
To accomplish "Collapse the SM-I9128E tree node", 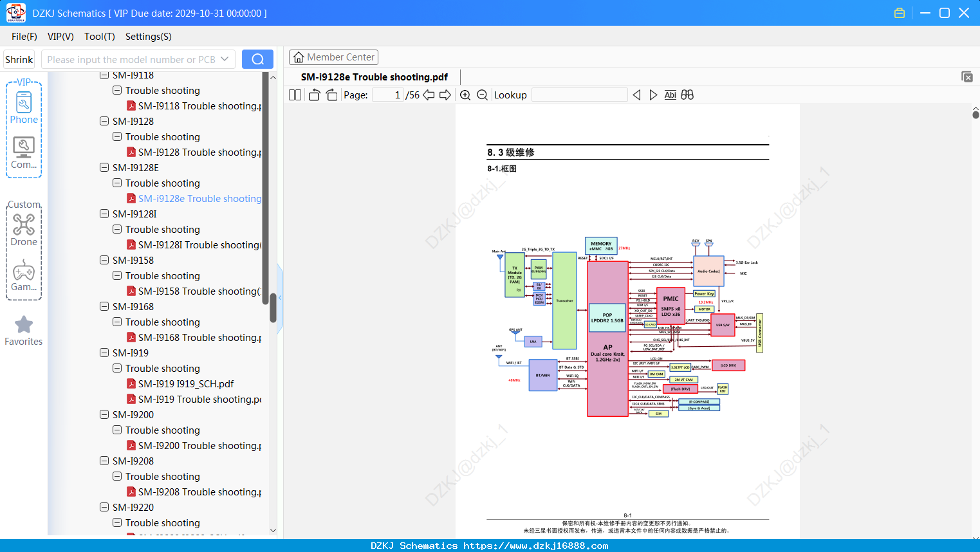I will [x=104, y=167].
